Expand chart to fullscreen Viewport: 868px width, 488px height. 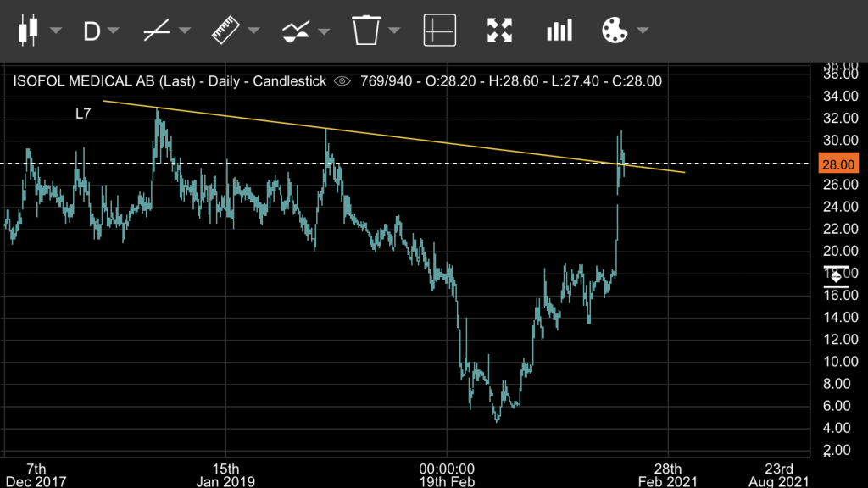point(500,30)
